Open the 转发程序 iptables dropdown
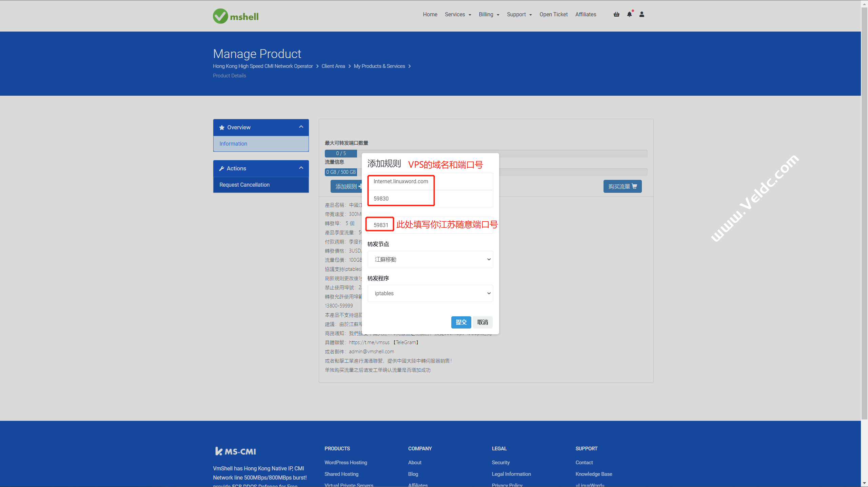This screenshot has width=868, height=487. click(x=430, y=293)
